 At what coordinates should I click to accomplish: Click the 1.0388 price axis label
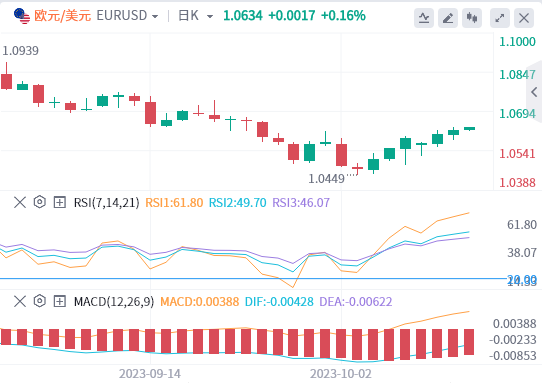point(517,183)
